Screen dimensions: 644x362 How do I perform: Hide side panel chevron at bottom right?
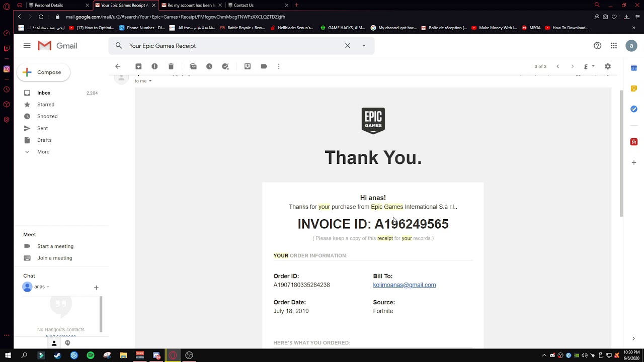click(633, 338)
